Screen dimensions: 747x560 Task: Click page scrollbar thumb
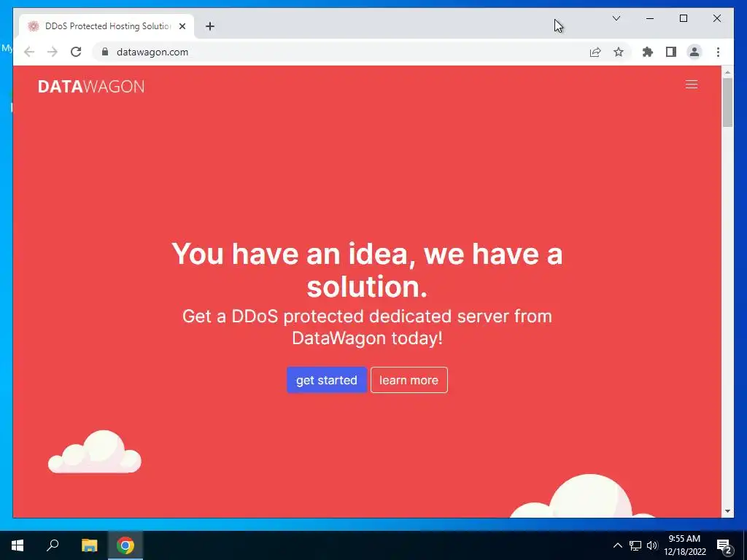[727, 102]
